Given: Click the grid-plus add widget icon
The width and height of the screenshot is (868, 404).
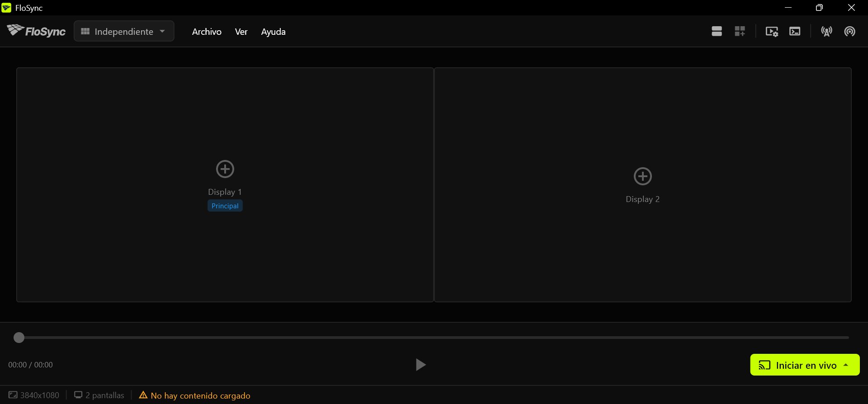Looking at the screenshot, I should pyautogui.click(x=740, y=31).
